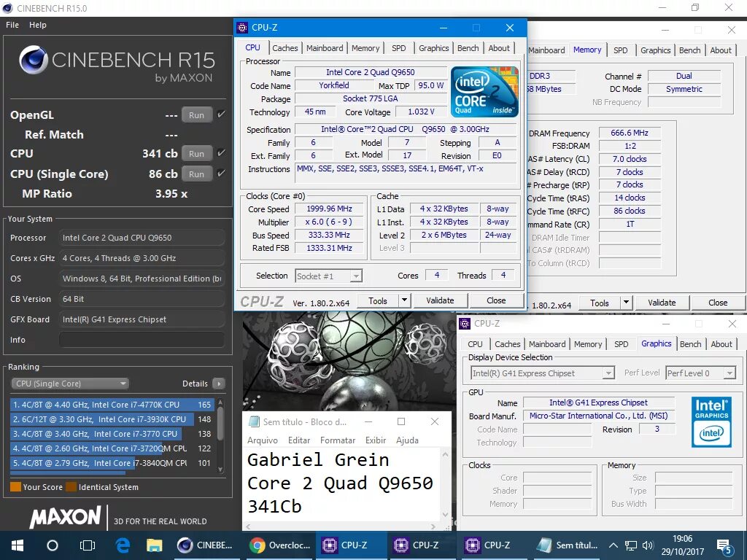Toggle the CPU Single Core checkbox

tap(221, 173)
